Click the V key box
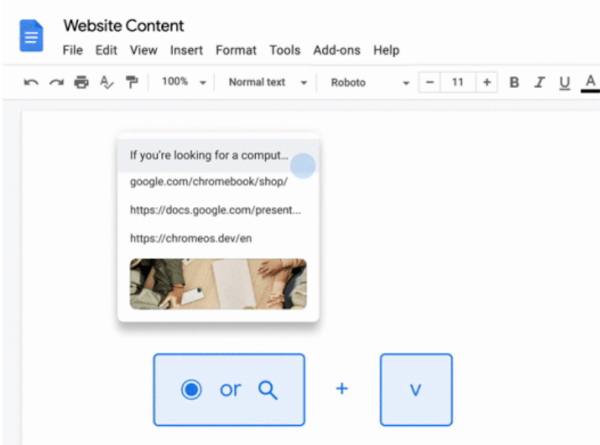The image size is (600, 445). coord(416,390)
